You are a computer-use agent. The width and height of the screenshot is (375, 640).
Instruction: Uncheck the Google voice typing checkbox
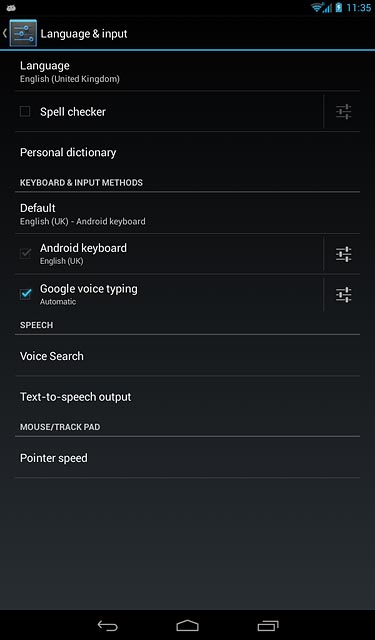pyautogui.click(x=25, y=294)
